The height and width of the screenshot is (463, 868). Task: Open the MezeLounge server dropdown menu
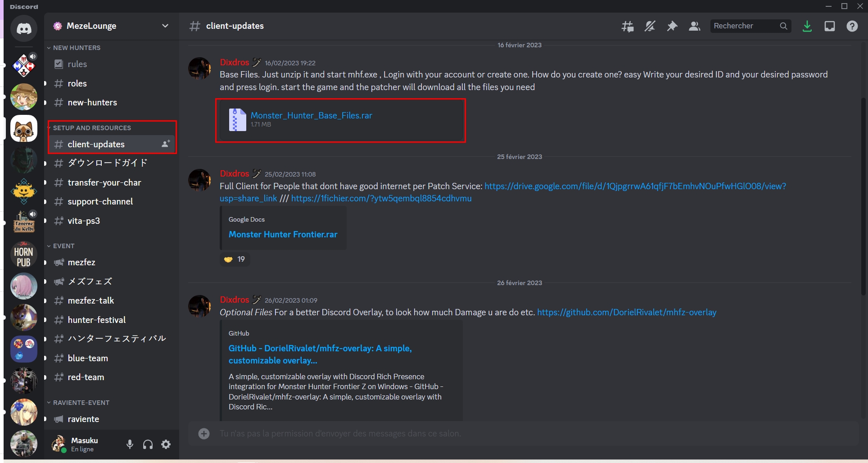pos(165,26)
